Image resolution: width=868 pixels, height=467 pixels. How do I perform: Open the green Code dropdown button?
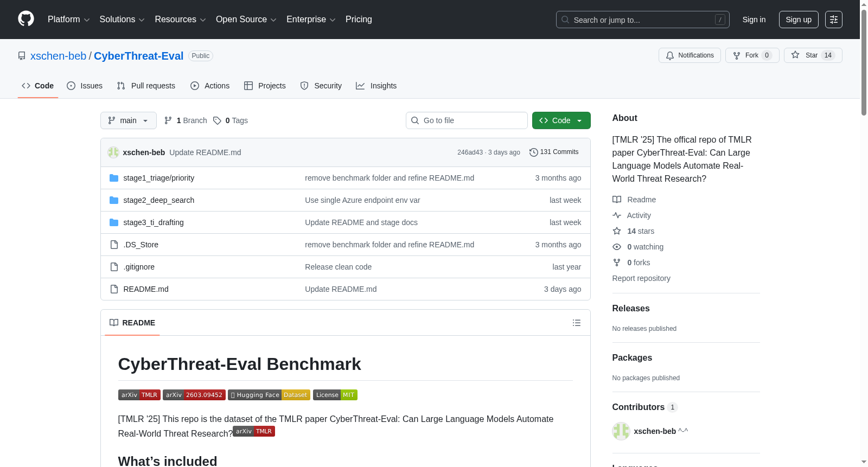pos(561,120)
